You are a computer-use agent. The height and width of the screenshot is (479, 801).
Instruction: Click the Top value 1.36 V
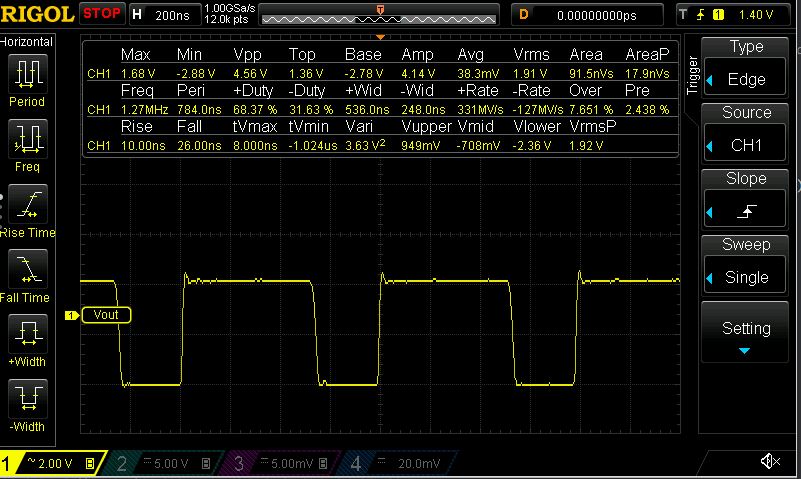[x=306, y=74]
